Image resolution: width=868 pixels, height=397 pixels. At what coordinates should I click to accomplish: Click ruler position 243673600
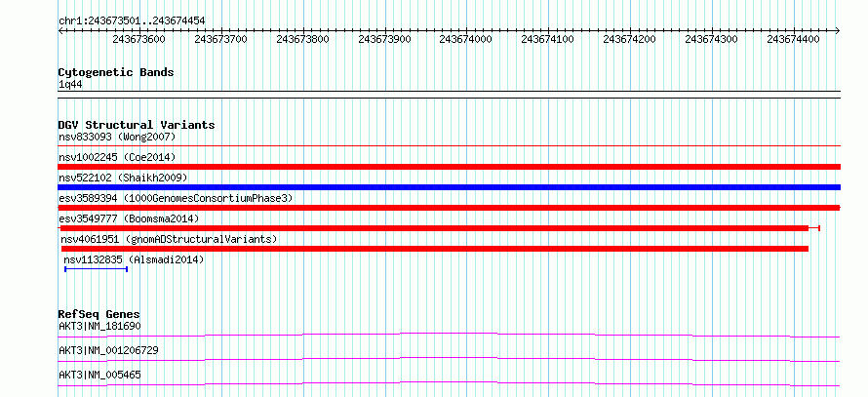tap(138, 39)
